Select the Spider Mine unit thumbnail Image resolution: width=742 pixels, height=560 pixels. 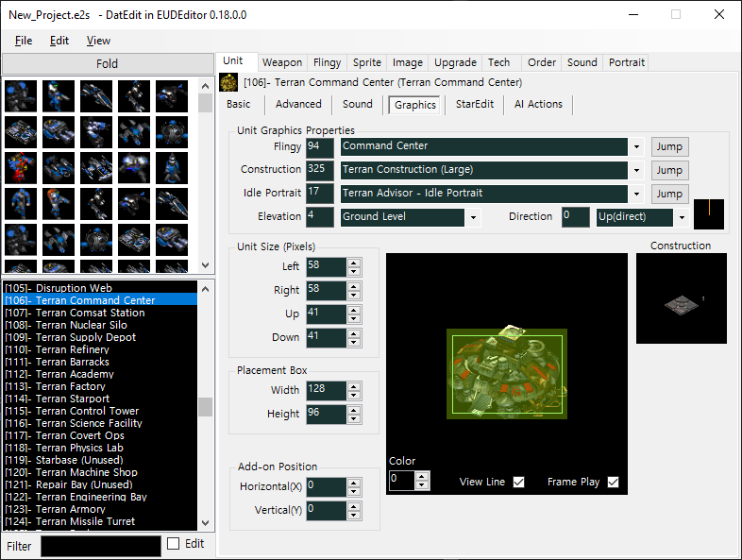point(134,168)
